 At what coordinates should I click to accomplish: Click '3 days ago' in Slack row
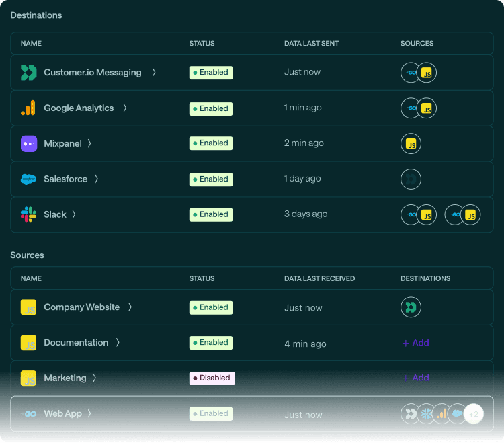(x=306, y=214)
